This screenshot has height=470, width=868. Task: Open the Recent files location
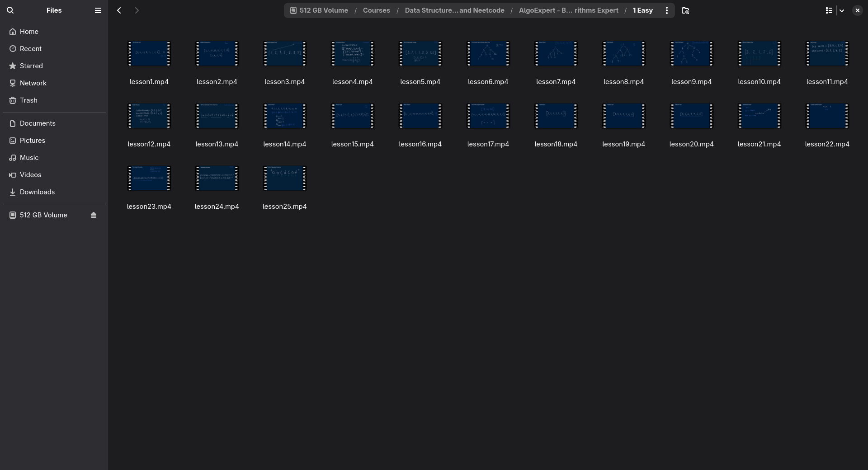click(30, 49)
